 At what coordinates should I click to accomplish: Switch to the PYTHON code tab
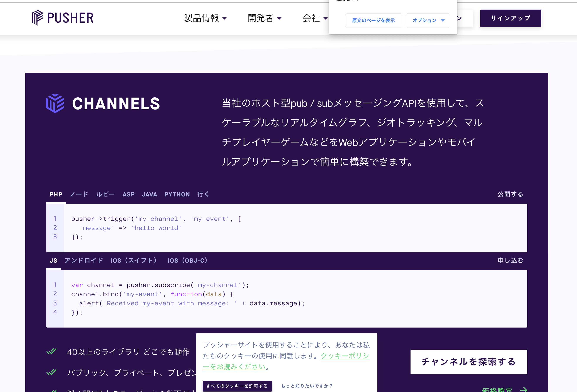[177, 194]
